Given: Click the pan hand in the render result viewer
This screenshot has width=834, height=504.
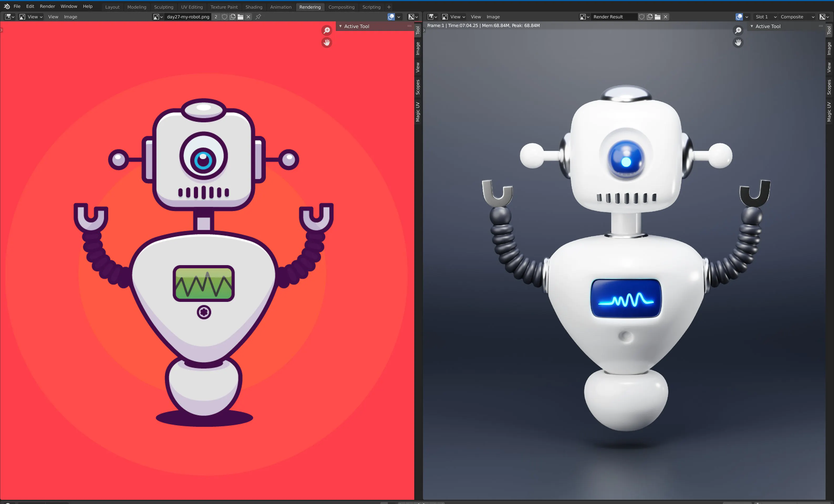Looking at the screenshot, I should point(738,43).
